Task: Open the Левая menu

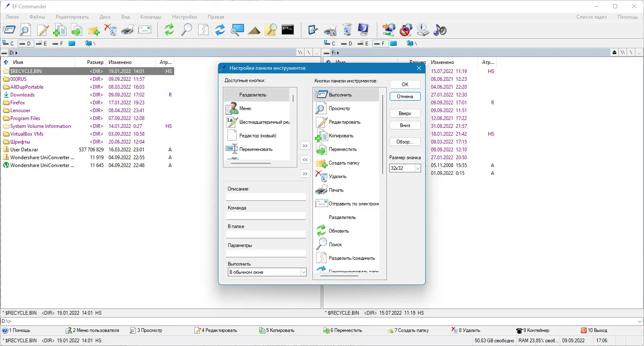Action: click(x=12, y=17)
